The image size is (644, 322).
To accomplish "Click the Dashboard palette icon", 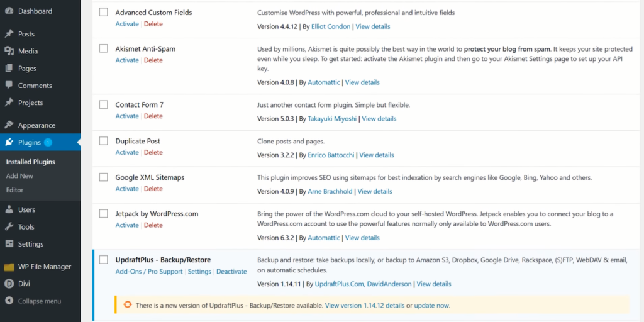I will [x=9, y=11].
